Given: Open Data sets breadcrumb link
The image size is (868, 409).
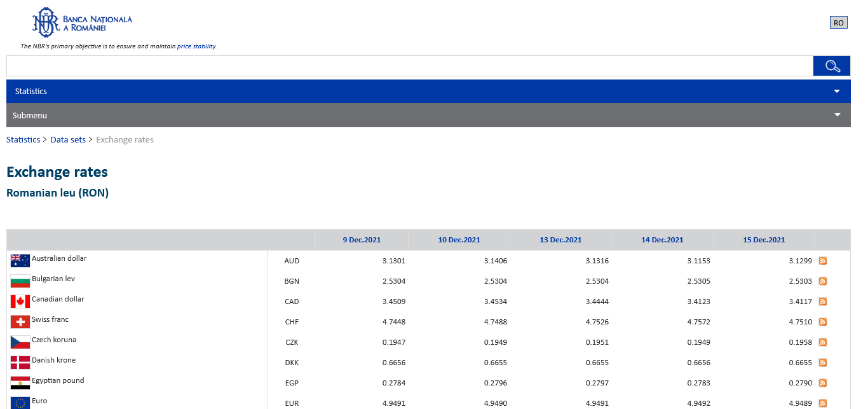Looking at the screenshot, I should tap(68, 140).
